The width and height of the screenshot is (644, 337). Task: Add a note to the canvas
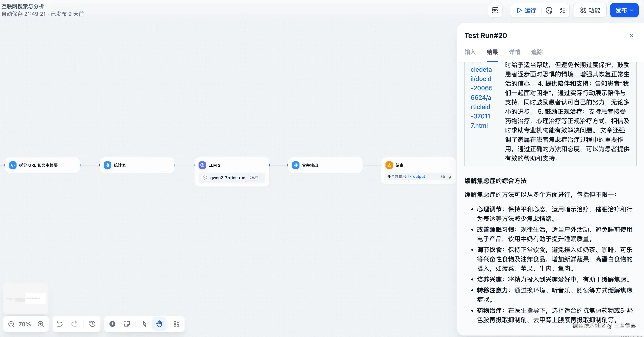coord(127,324)
